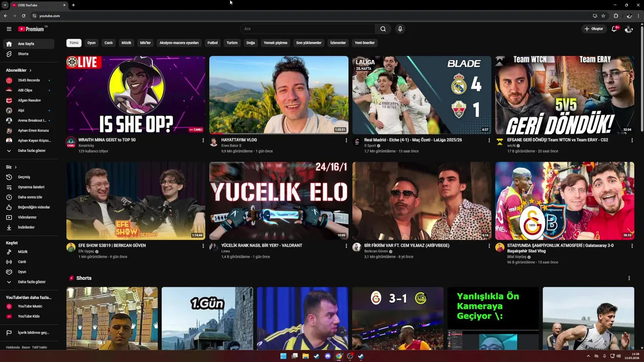Open options menu for EFE SHOW S3B19 video
644x362 pixels.
(x=203, y=246)
